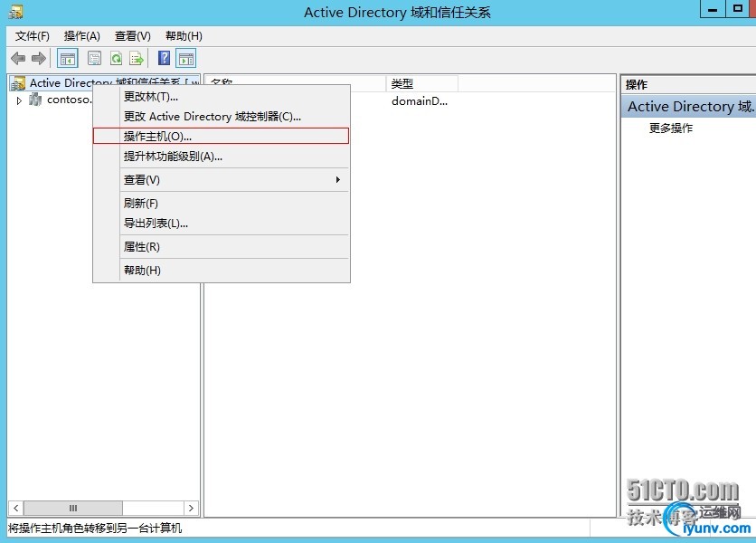Select the Active Directory root tree node
The image size is (756, 543).
pyautogui.click(x=105, y=83)
